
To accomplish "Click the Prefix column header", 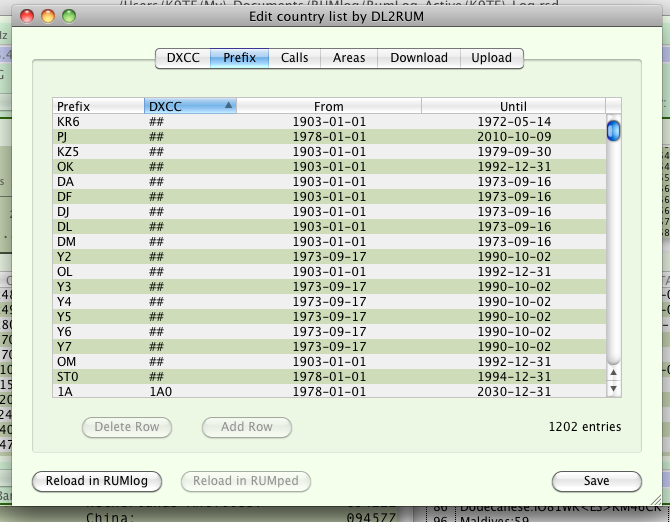I will coord(98,106).
